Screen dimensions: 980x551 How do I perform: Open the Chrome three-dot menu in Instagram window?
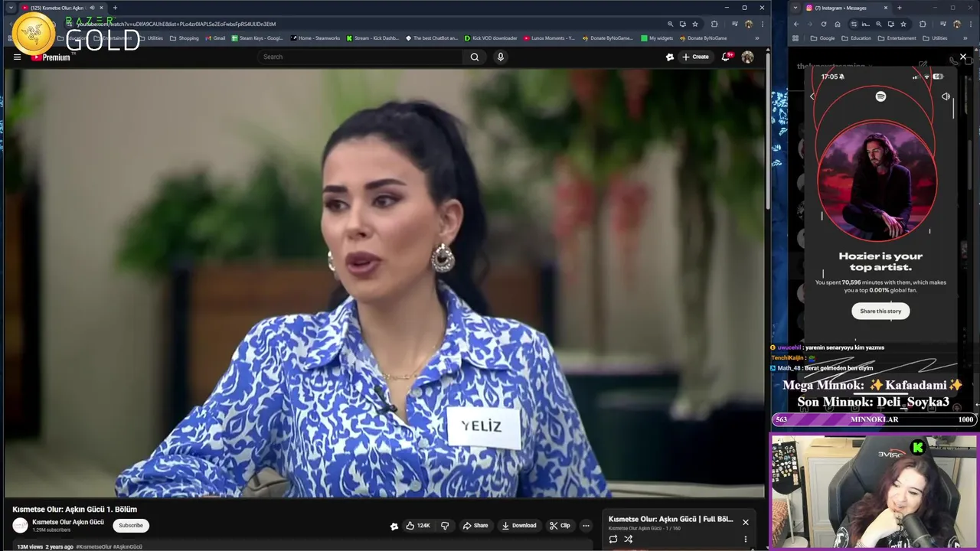(969, 24)
